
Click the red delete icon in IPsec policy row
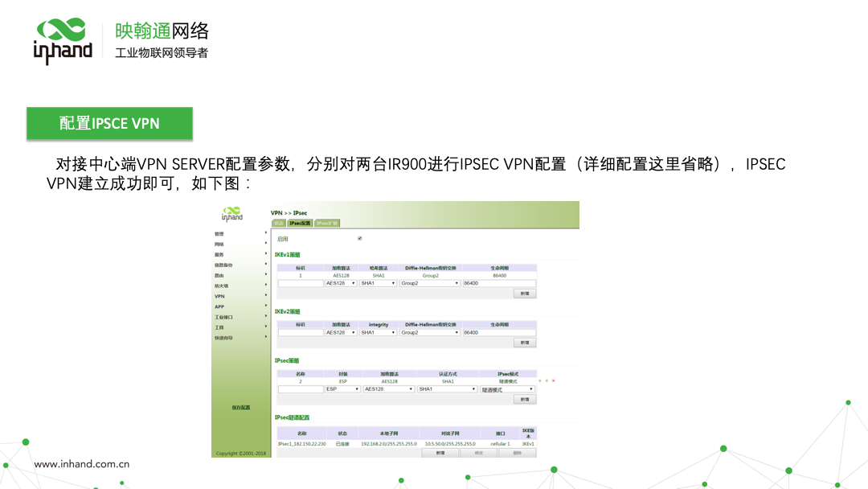tap(553, 381)
